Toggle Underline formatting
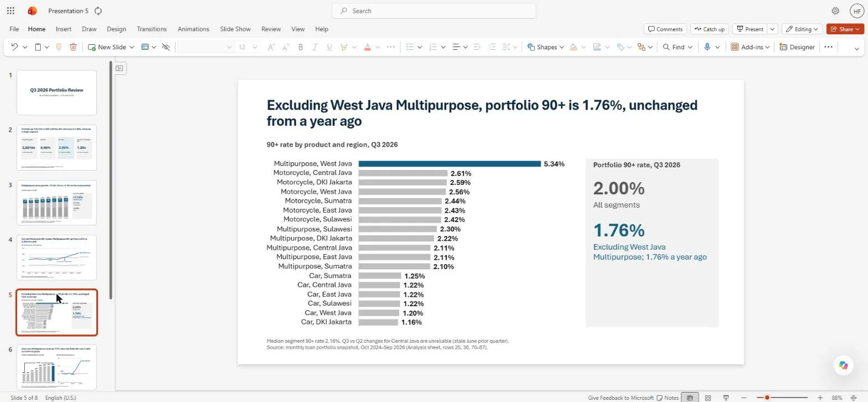Viewport: 868px width, 402px height. (x=329, y=47)
